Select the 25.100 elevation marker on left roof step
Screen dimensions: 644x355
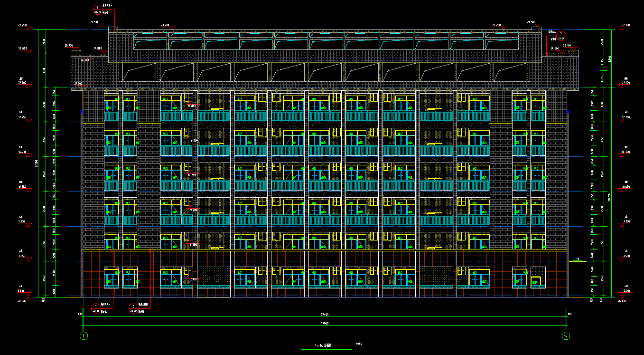(69, 46)
